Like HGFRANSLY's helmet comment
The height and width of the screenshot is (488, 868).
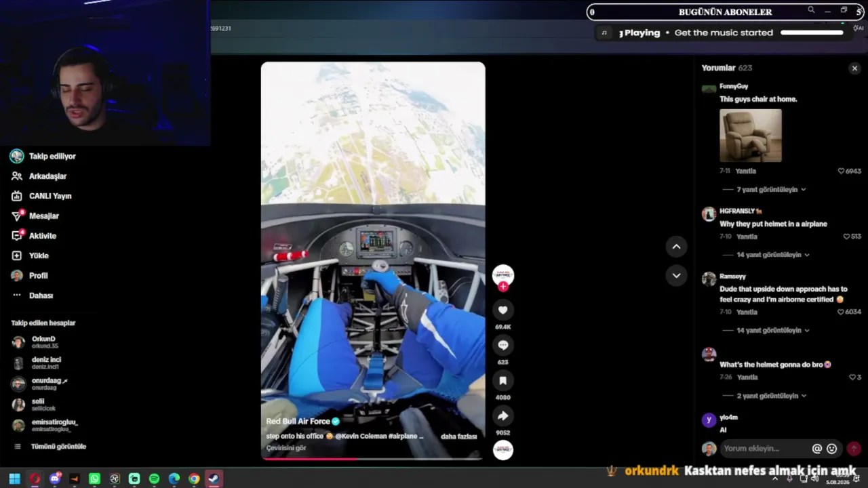point(846,237)
